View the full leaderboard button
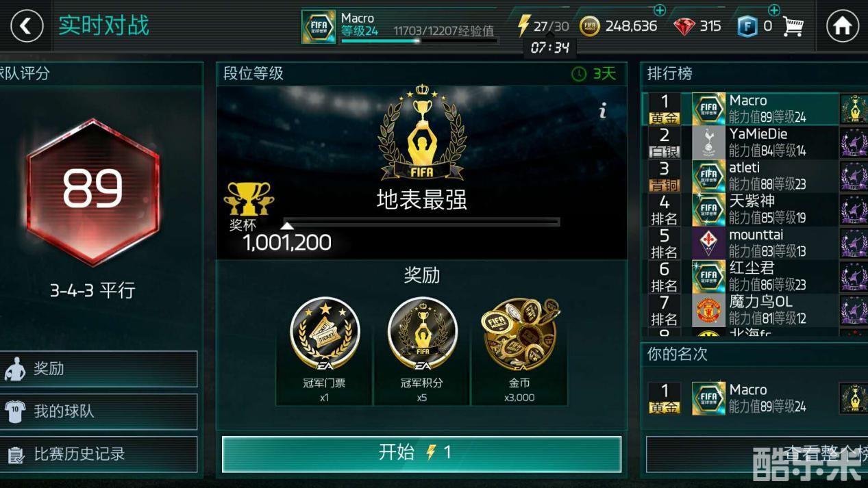 click(757, 454)
